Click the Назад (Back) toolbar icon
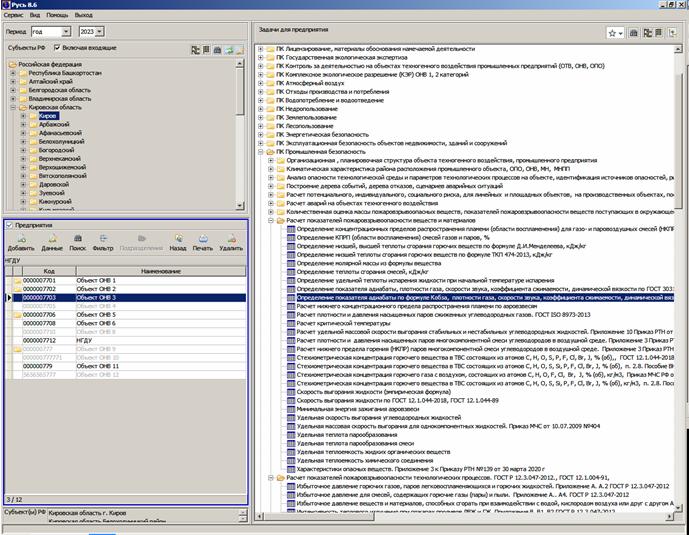The image size is (689, 535). 177,241
